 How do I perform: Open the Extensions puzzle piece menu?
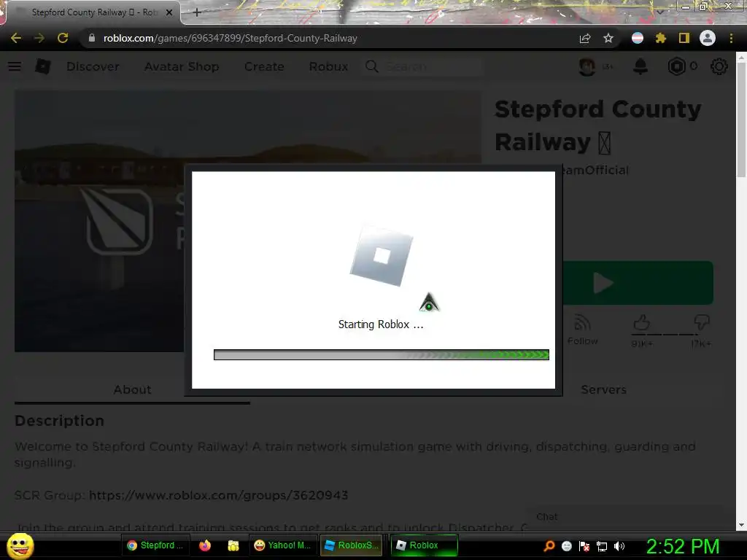point(660,38)
